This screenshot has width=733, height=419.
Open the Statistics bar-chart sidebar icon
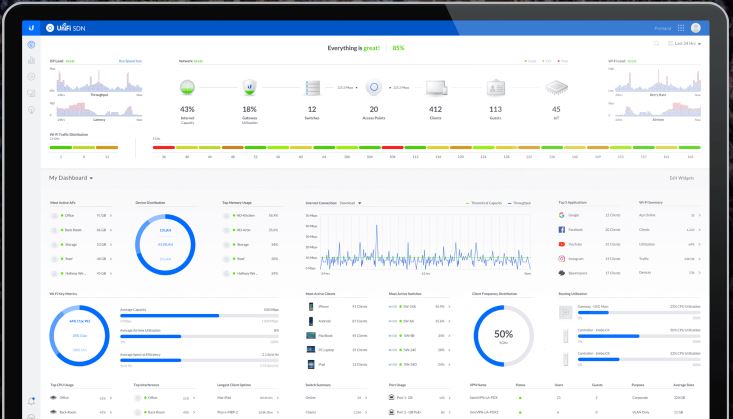(x=31, y=61)
